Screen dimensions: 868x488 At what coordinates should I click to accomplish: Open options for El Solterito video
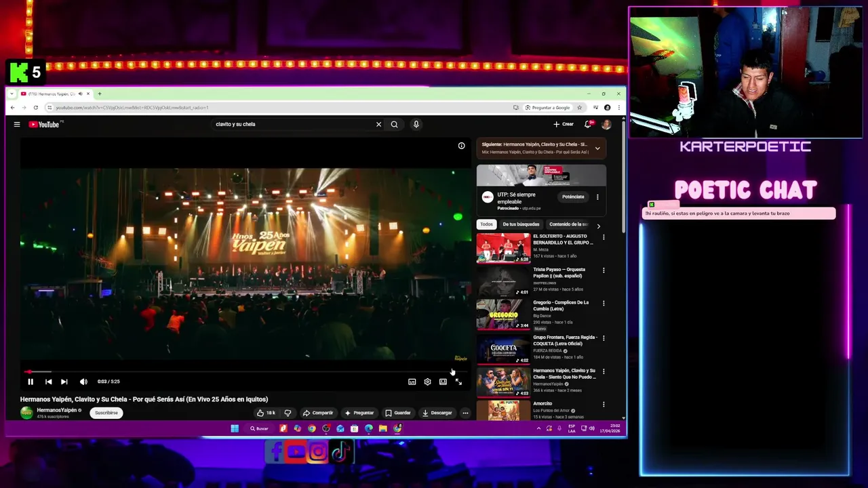(x=604, y=237)
